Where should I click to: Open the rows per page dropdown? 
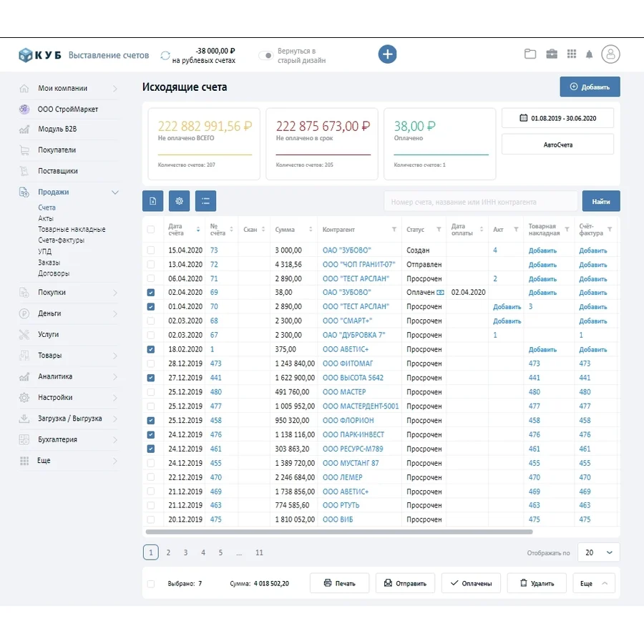[x=599, y=552]
